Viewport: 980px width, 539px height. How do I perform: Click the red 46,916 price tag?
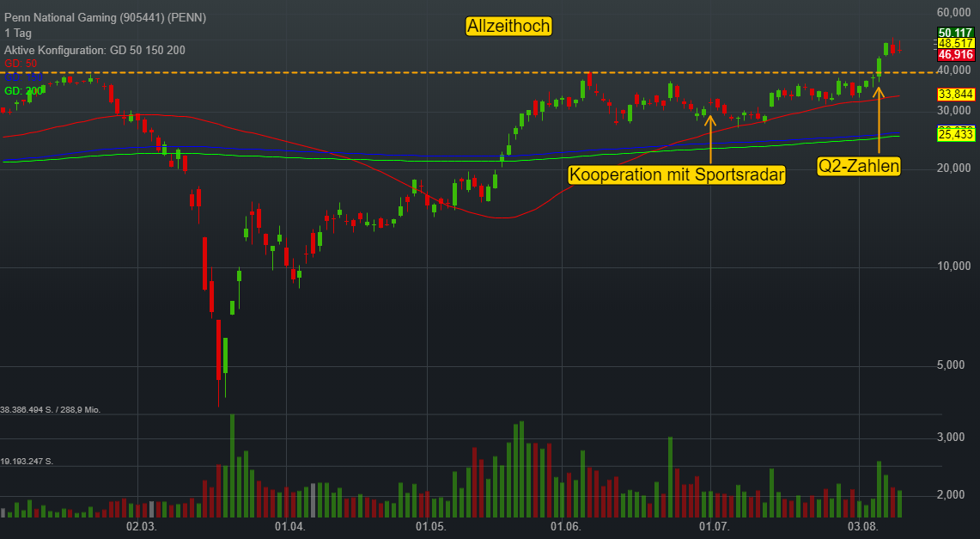point(956,55)
